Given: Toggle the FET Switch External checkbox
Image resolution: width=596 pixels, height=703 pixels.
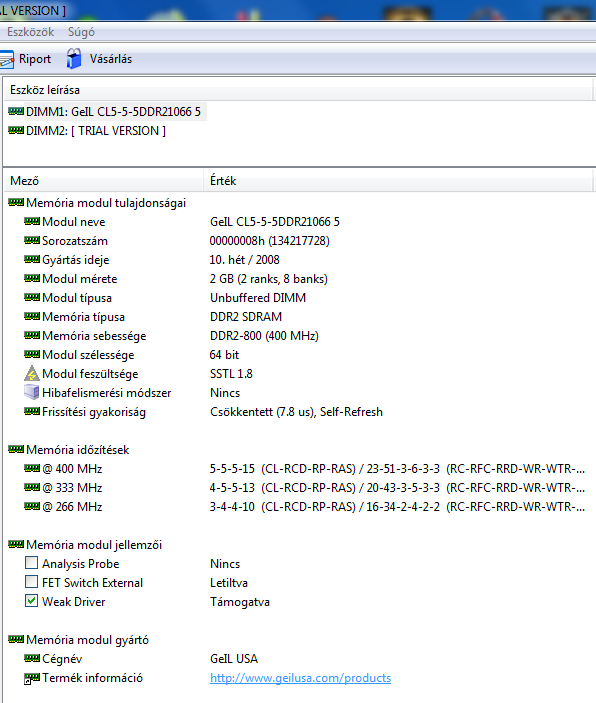Looking at the screenshot, I should click(31, 582).
